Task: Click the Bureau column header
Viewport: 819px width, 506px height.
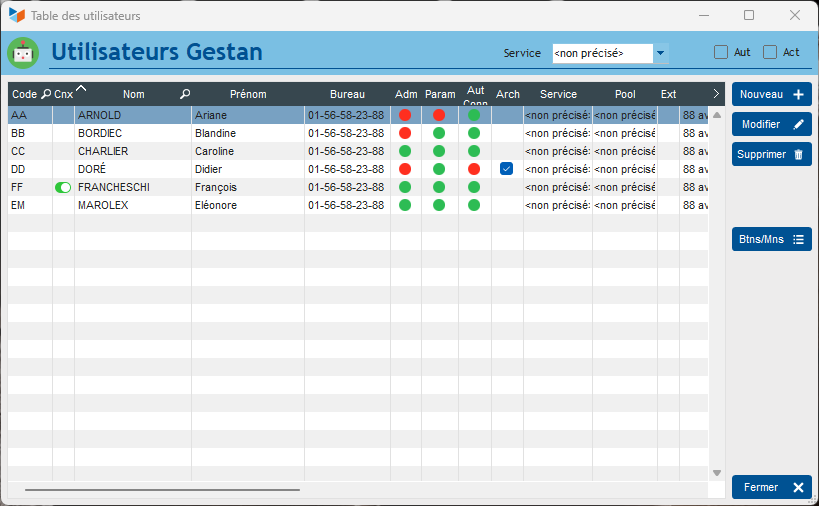Action: pyautogui.click(x=347, y=94)
